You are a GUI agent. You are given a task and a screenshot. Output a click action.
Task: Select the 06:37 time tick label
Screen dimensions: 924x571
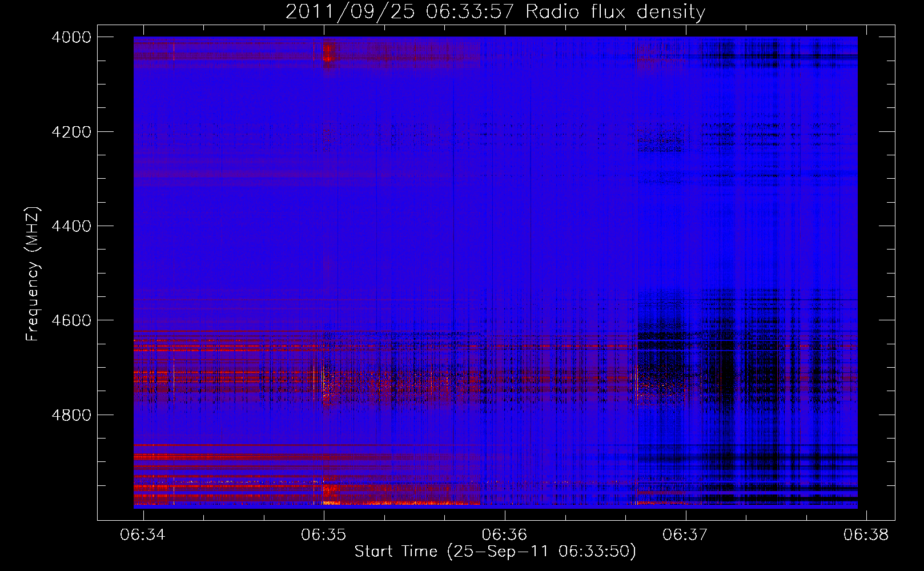[685, 534]
